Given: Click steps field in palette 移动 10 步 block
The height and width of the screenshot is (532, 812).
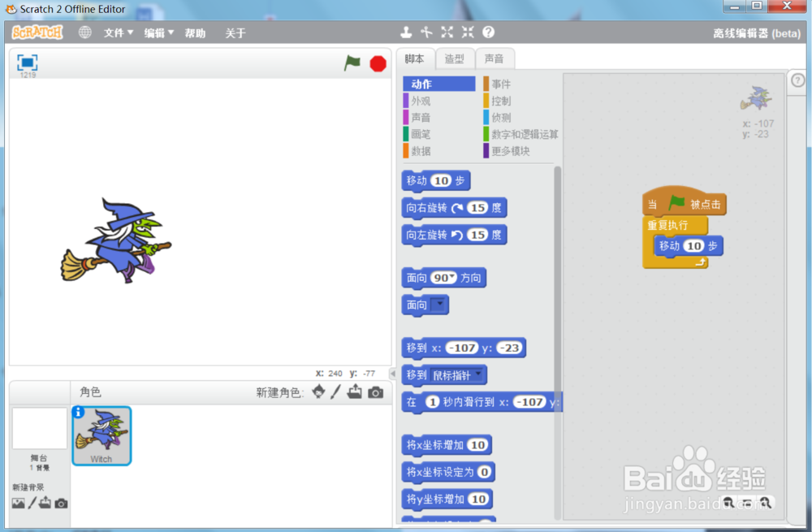Looking at the screenshot, I should click(x=441, y=181).
